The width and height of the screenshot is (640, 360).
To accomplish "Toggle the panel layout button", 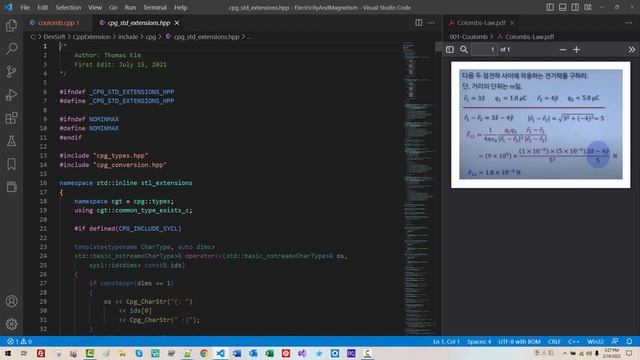I will click(x=562, y=7).
